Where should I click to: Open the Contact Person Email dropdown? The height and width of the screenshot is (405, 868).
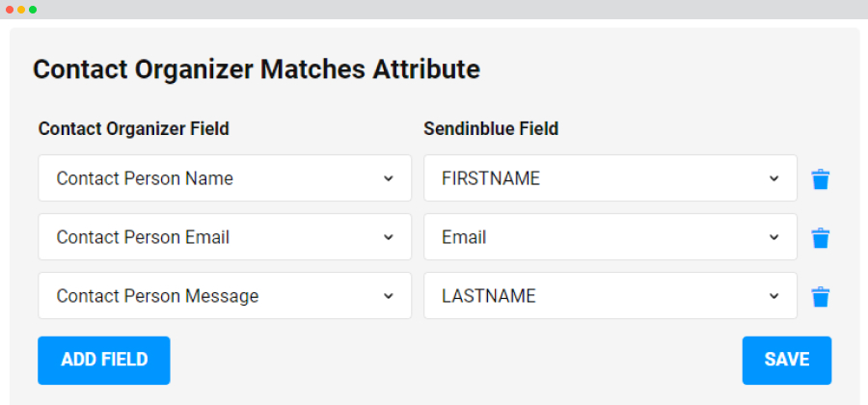coord(225,237)
